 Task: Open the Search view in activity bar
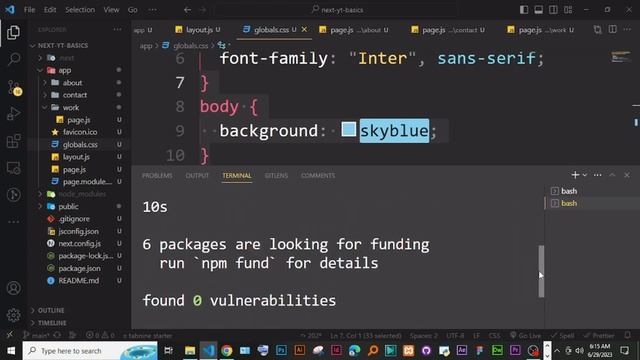pos(13,60)
